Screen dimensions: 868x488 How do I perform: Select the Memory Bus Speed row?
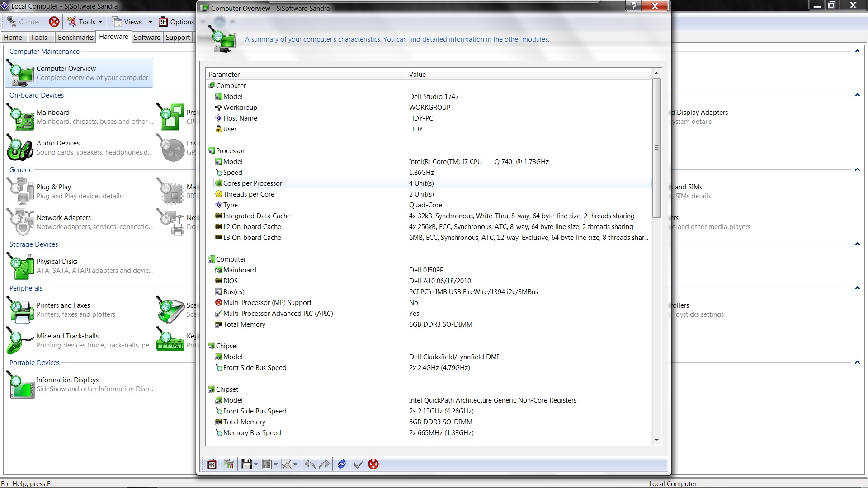(x=432, y=432)
